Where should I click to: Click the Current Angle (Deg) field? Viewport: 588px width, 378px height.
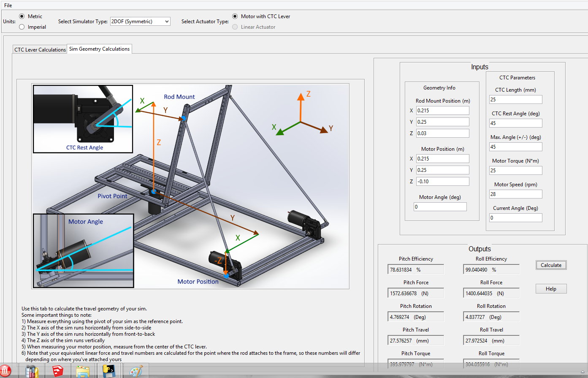[515, 218]
